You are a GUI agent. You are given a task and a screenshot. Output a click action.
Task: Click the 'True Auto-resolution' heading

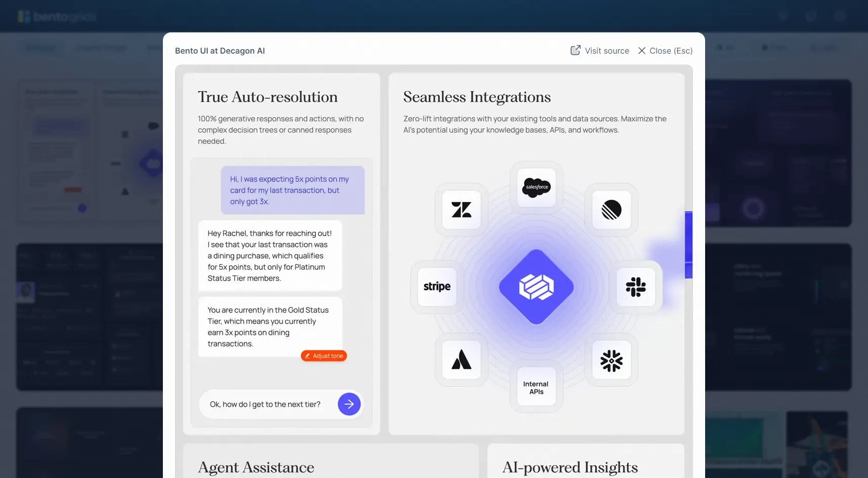(x=268, y=97)
